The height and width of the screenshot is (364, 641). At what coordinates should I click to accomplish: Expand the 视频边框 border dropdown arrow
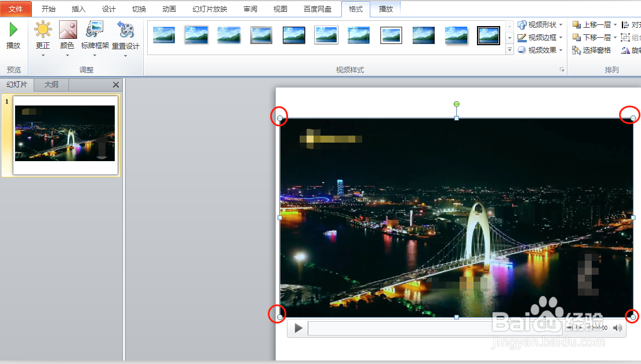[560, 37]
